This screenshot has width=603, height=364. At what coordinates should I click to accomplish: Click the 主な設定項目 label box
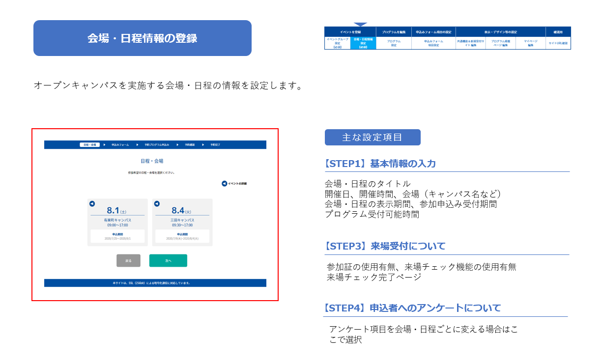click(373, 138)
